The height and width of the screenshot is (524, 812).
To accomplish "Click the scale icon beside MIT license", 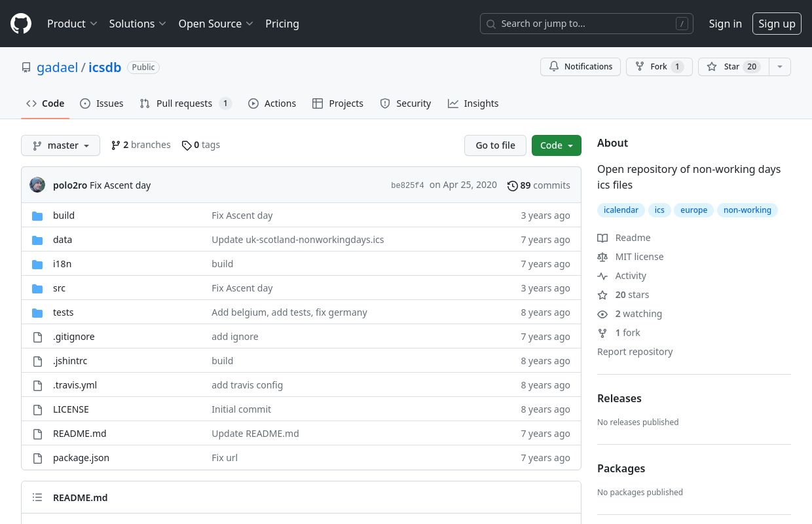I will 602,257.
